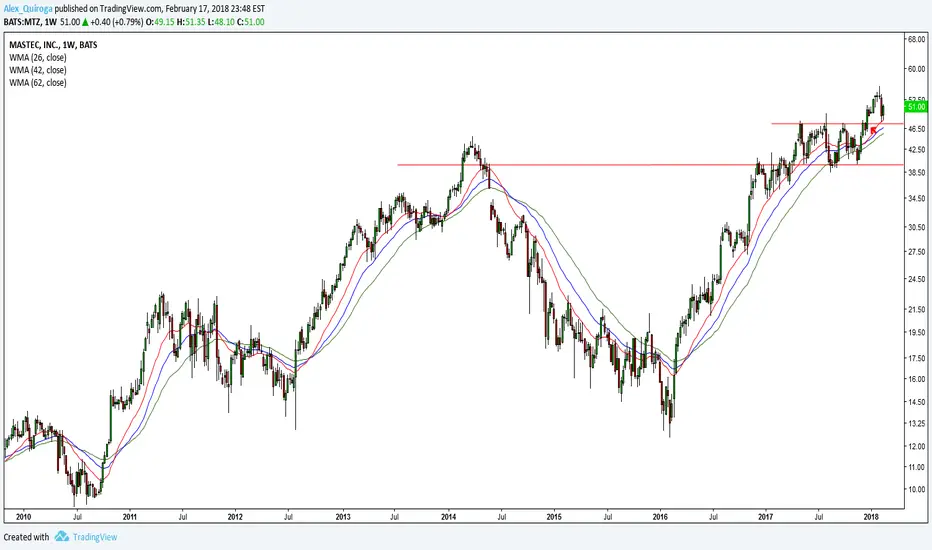Screen dimensions: 932x550
Task: Click the green 51.00 current price label
Action: [915, 107]
